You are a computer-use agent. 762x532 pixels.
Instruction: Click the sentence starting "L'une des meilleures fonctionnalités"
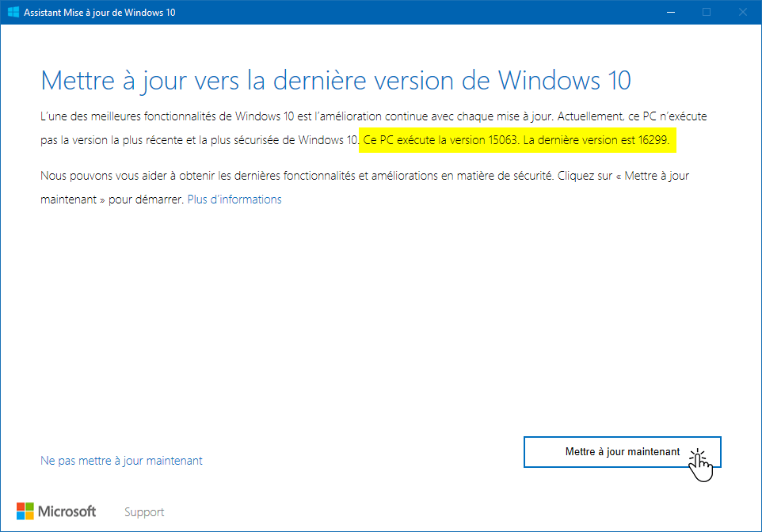coord(296,116)
